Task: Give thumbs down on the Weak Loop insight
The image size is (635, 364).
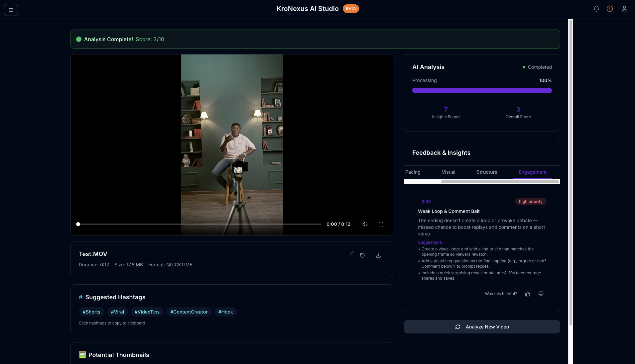Action: [x=541, y=294]
